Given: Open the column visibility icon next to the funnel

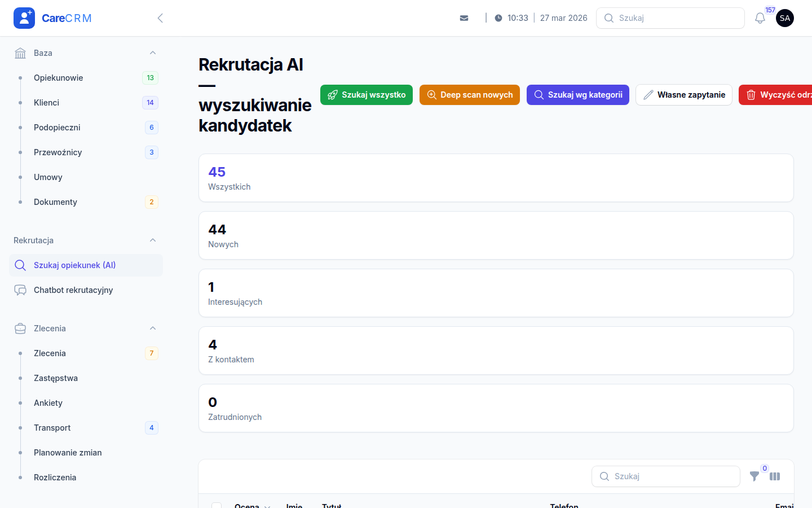Looking at the screenshot, I should [x=775, y=477].
